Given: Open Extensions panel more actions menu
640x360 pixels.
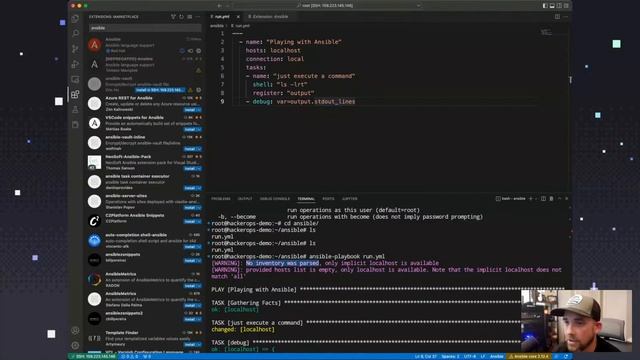Looking at the screenshot, I should pos(198,17).
